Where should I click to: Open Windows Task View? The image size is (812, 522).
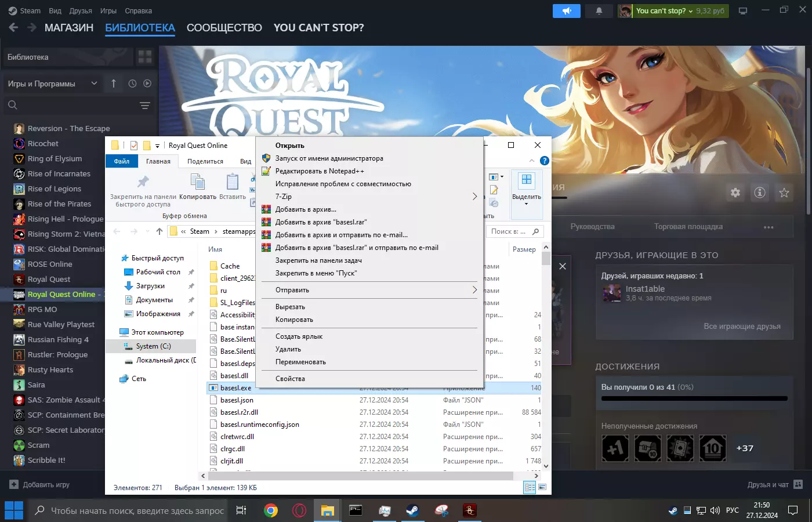[x=241, y=510]
